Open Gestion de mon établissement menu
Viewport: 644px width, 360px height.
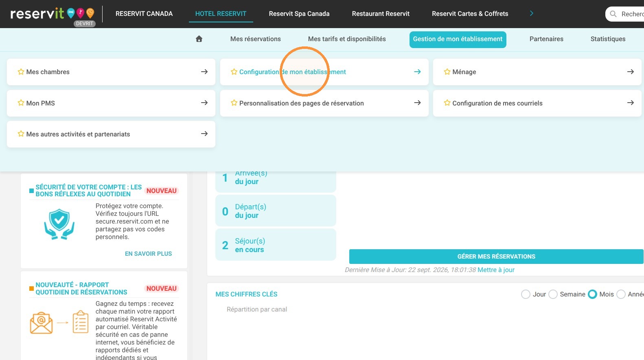pos(458,40)
